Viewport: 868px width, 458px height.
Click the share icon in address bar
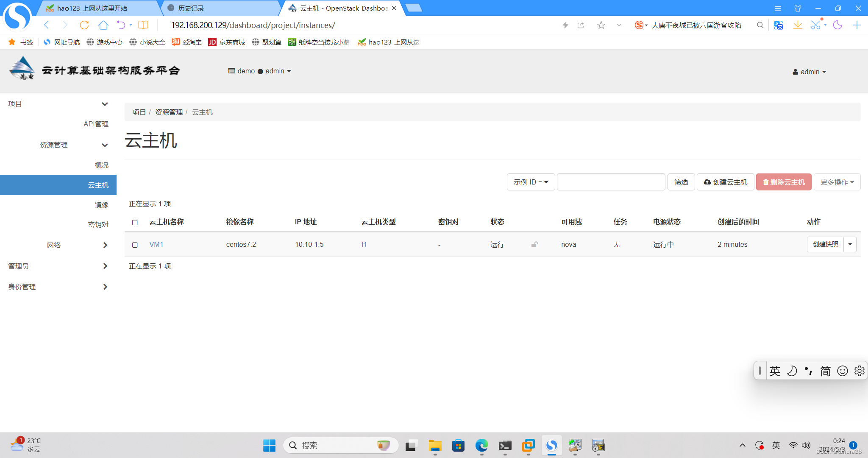[x=581, y=25]
